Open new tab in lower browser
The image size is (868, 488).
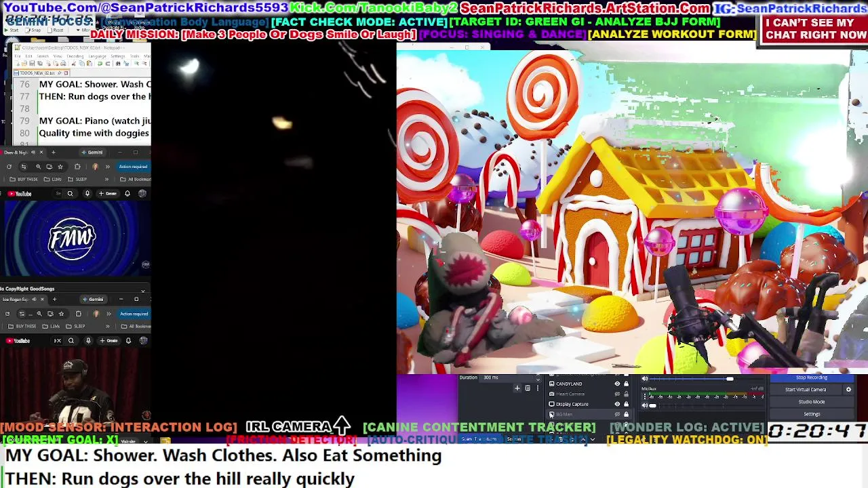54,299
